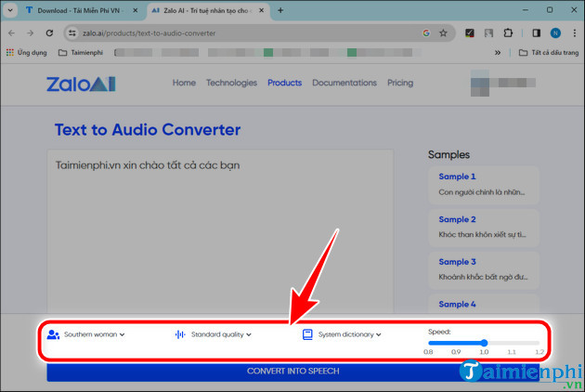585x392 pixels.
Task: Click the zalo.ai address bar URL
Action: [x=149, y=33]
